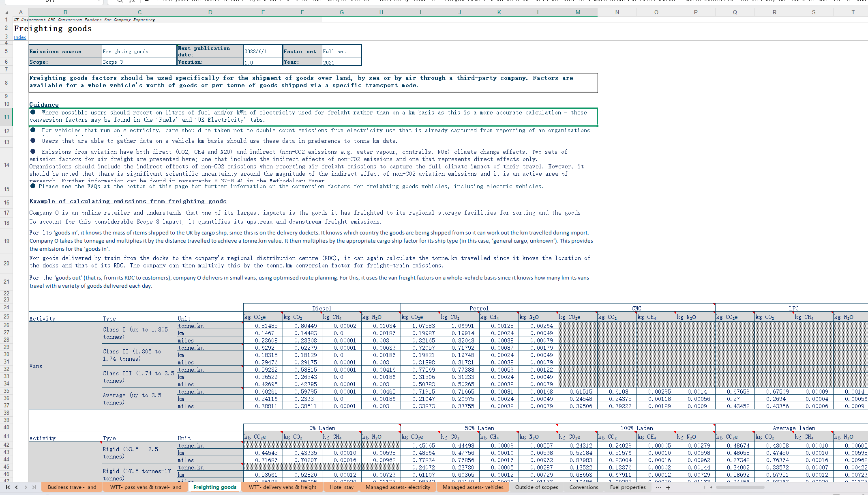Click the horizontal scrollbar thumb

click(740, 487)
